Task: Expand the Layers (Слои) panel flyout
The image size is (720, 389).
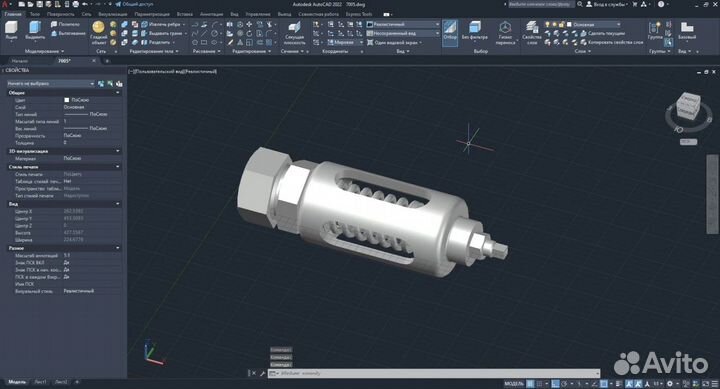Action: (x=582, y=51)
